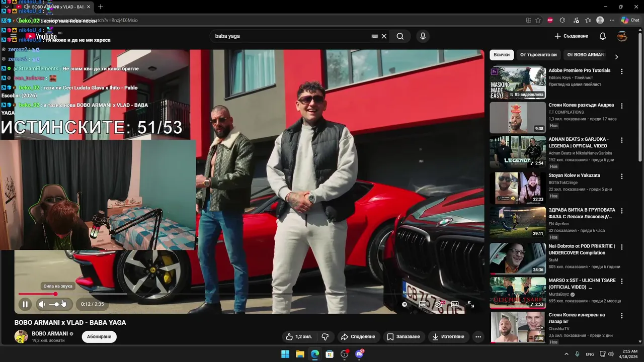Toggle subtitles/captions in the player
644x362 pixels.
click(423, 304)
